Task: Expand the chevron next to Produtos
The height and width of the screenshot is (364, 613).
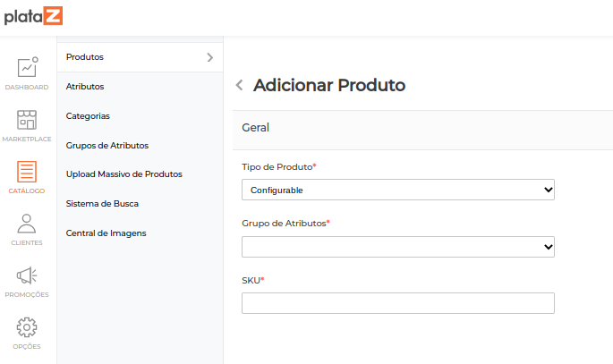Action: pyautogui.click(x=209, y=57)
